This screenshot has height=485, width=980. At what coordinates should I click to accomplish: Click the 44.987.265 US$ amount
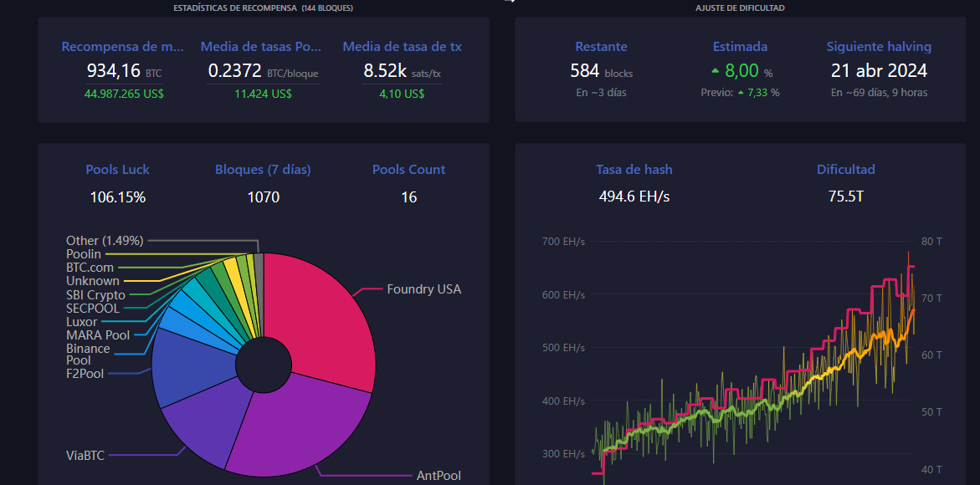tap(124, 94)
